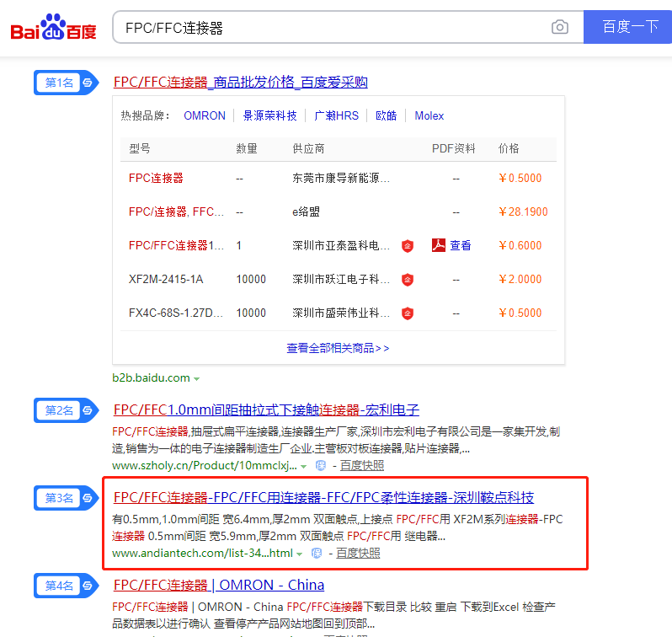Click the PDF资料 column header
Screen dimensions: 672x637
point(453,148)
